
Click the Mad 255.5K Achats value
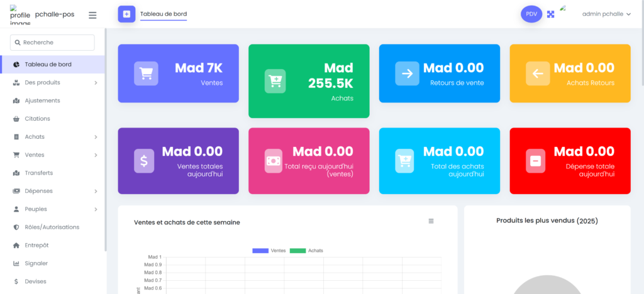pos(330,76)
